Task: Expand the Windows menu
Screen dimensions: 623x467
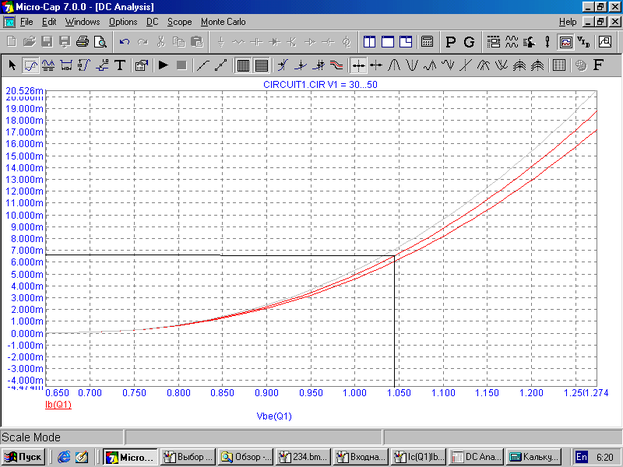Action: [82, 21]
